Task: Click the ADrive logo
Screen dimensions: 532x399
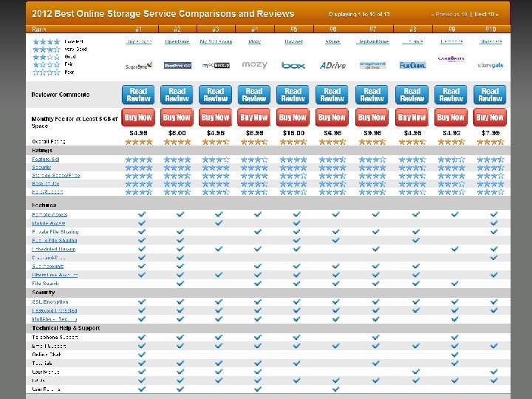Action: [x=332, y=65]
